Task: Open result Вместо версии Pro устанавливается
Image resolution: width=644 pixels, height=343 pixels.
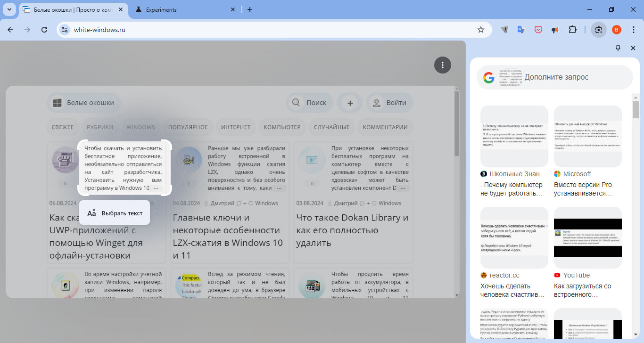Action: (583, 189)
